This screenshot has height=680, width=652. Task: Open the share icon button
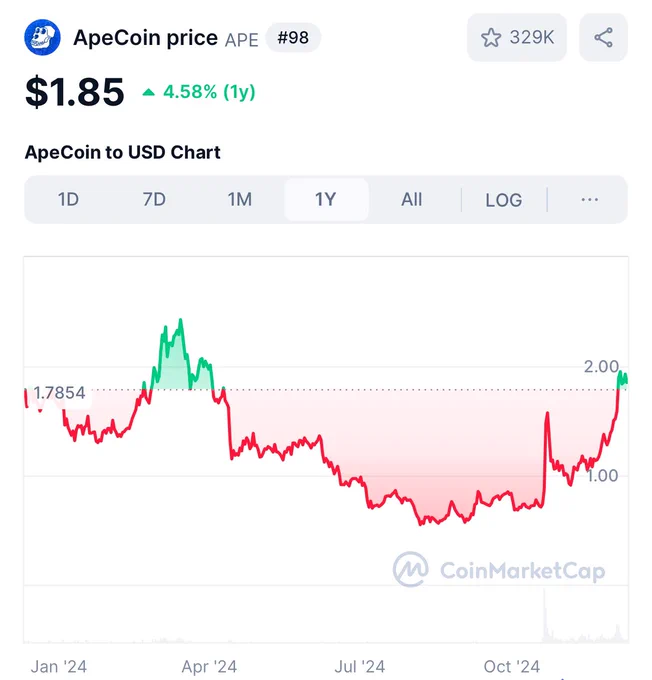tap(603, 37)
